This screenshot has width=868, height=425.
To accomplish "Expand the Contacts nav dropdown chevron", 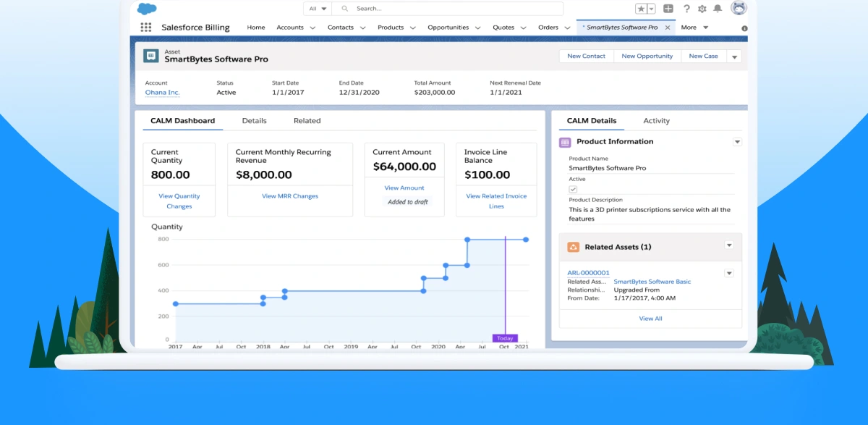I will [364, 28].
